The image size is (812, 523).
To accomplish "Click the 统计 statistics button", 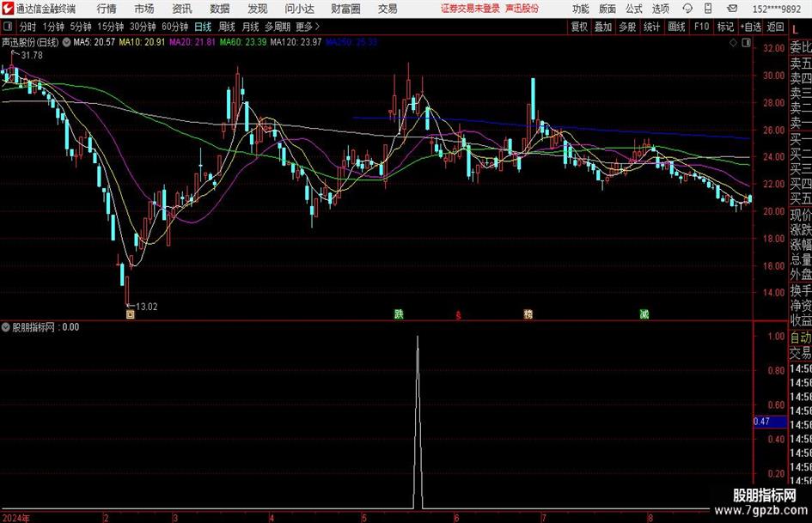I will pos(651,27).
